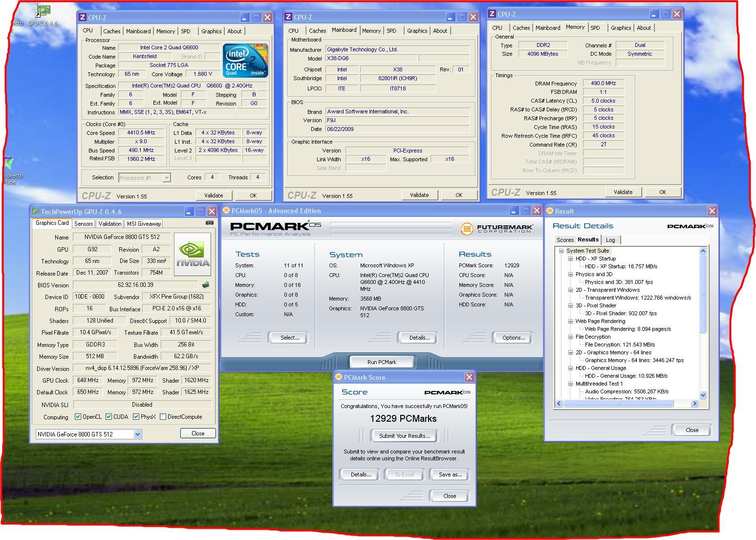Toggle the OpenCL checkbox in GPU-Z
756x540 pixels.
[x=78, y=417]
